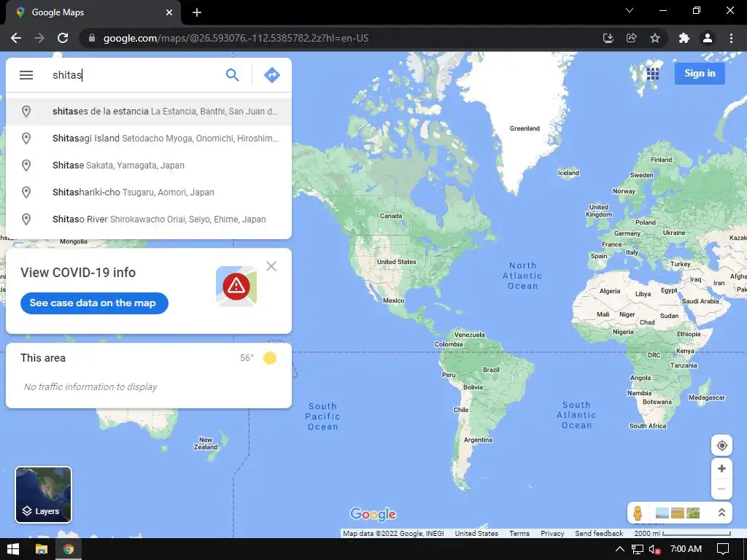Image resolution: width=747 pixels, height=560 pixels.
Task: Open Directions with the blue arrow icon
Action: pos(272,75)
